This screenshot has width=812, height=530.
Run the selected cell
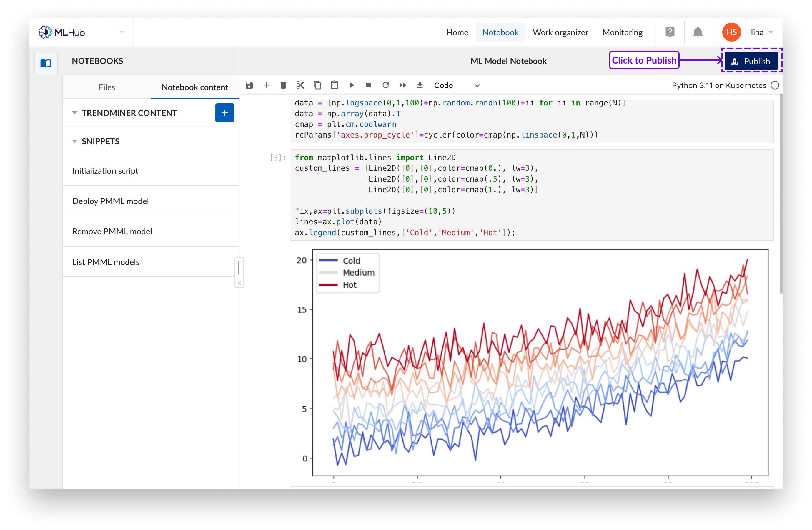(x=352, y=85)
